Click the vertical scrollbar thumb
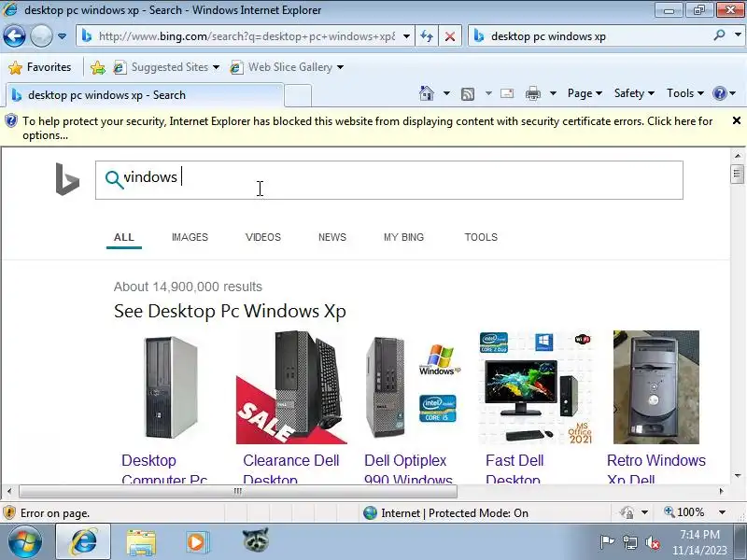 (x=737, y=174)
